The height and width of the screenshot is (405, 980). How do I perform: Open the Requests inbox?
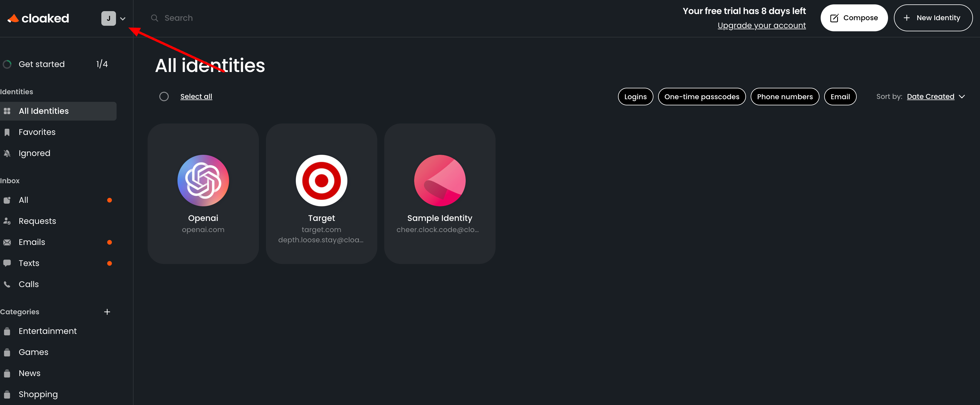coord(37,221)
